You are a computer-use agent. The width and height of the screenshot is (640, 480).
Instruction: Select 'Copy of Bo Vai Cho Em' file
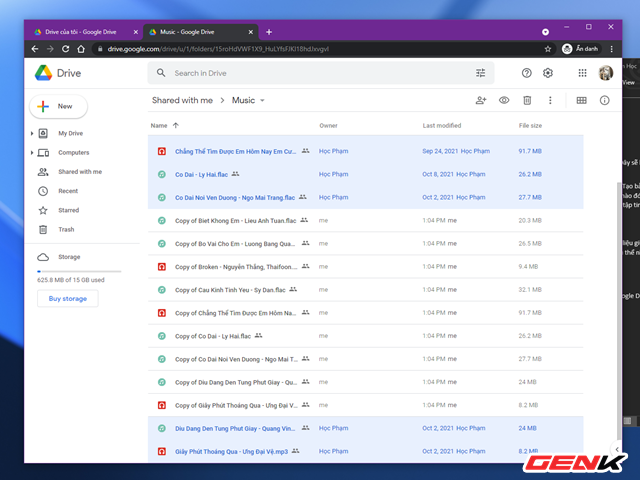(365, 244)
